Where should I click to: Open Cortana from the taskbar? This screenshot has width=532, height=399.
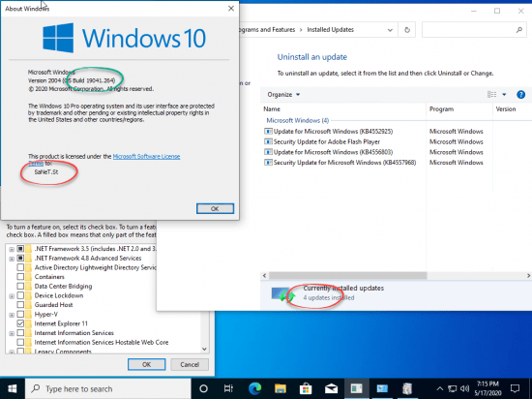[x=203, y=388]
